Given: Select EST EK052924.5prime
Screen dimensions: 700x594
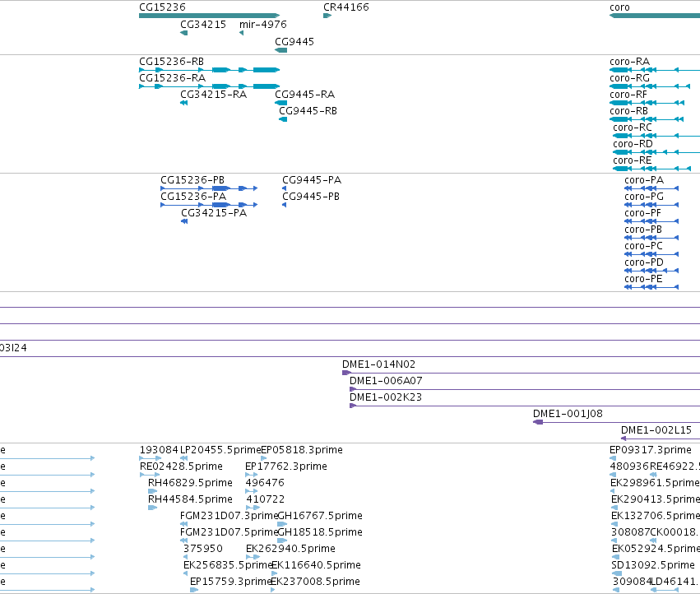Looking at the screenshot, I should pyautogui.click(x=615, y=557).
